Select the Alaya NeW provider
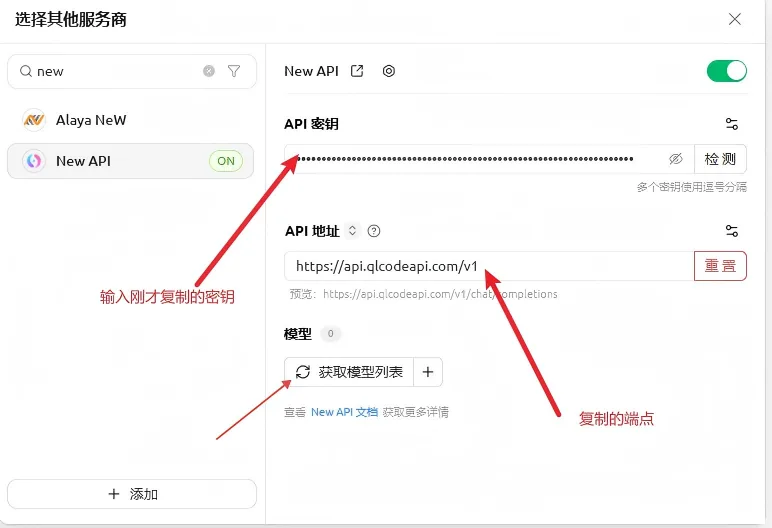Viewport: 772px width, 528px height. pyautogui.click(x=130, y=120)
